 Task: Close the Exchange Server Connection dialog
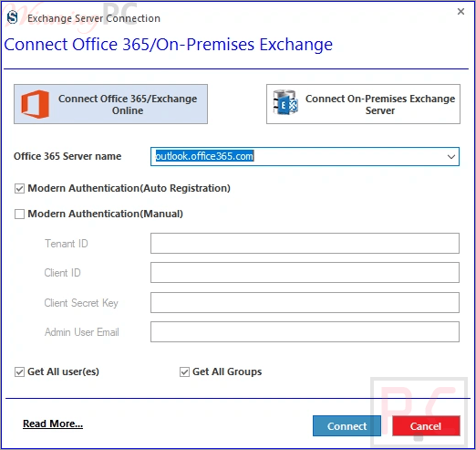[x=460, y=12]
